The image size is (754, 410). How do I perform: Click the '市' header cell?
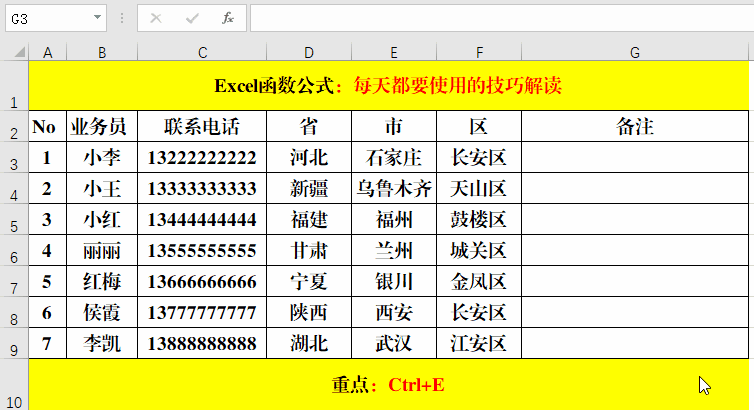pyautogui.click(x=394, y=126)
